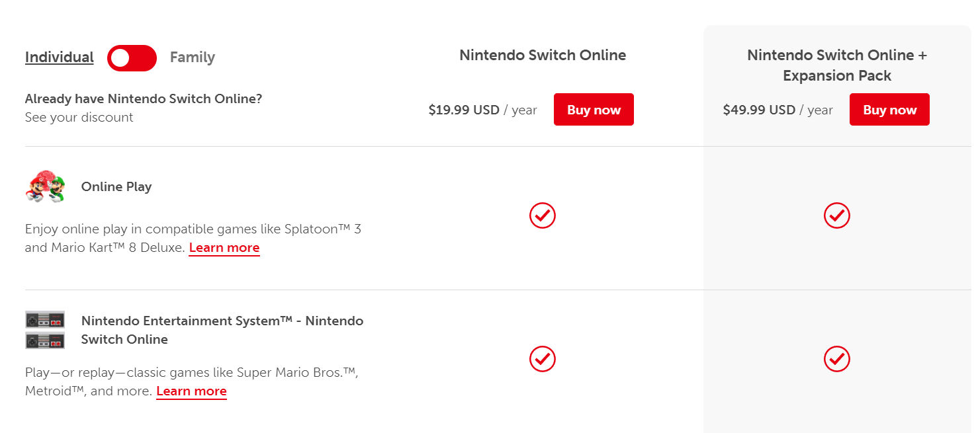Click the Nintendo Entertainment System feature title

coord(222,330)
